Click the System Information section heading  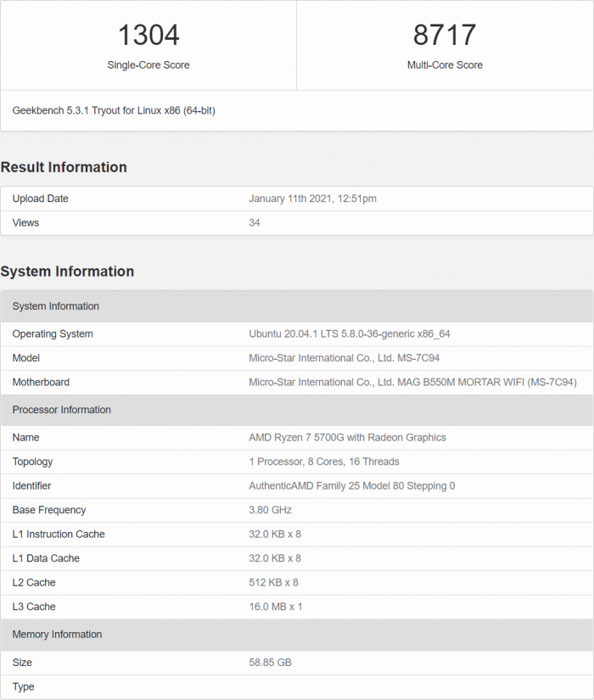click(x=67, y=272)
